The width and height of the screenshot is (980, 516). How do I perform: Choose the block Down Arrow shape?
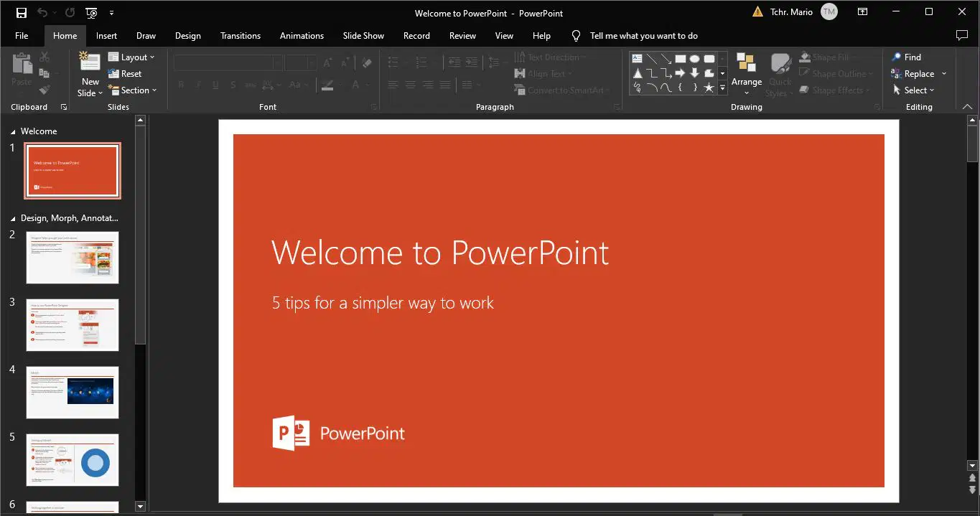pos(694,73)
